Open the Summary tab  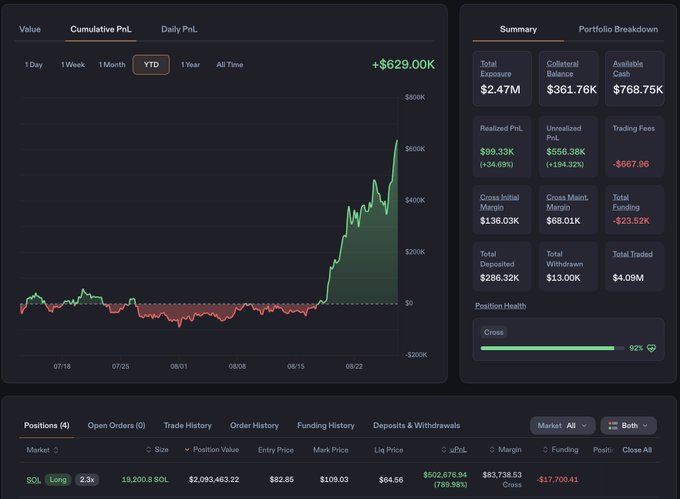(x=518, y=29)
